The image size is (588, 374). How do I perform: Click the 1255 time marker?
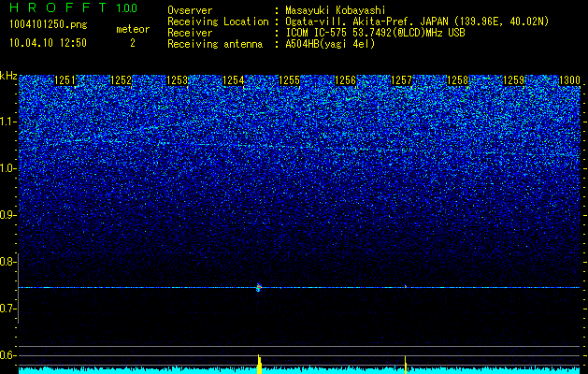(290, 80)
